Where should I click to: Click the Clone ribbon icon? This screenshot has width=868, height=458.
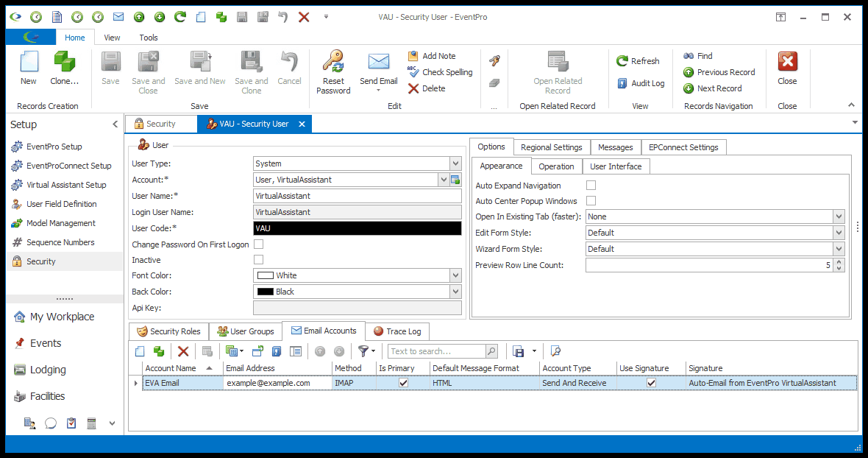pos(64,61)
